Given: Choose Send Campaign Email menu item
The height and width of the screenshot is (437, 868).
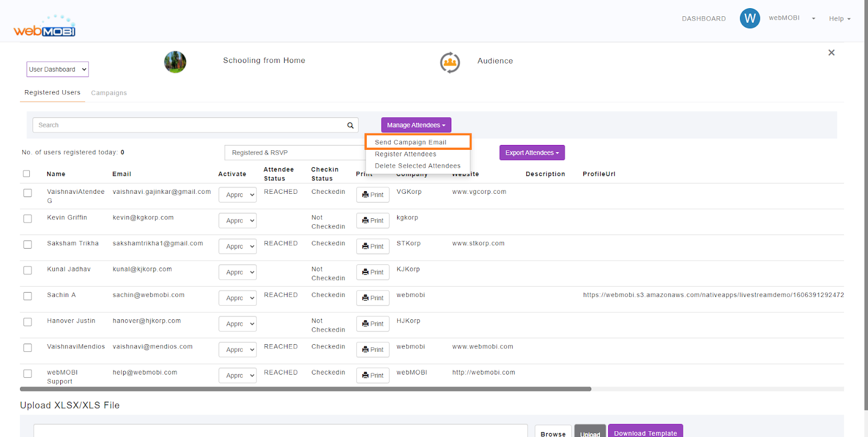Looking at the screenshot, I should 418,142.
